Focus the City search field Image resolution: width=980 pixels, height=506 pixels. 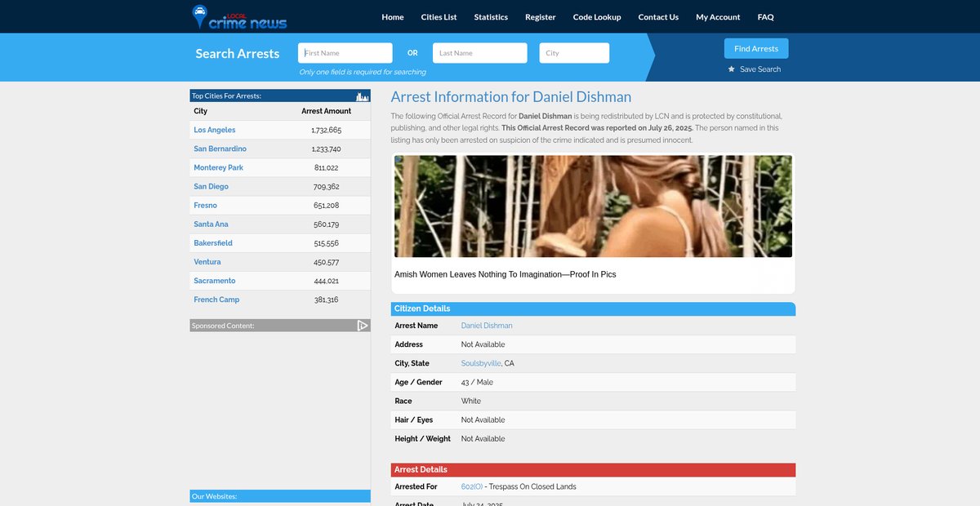pyautogui.click(x=574, y=53)
